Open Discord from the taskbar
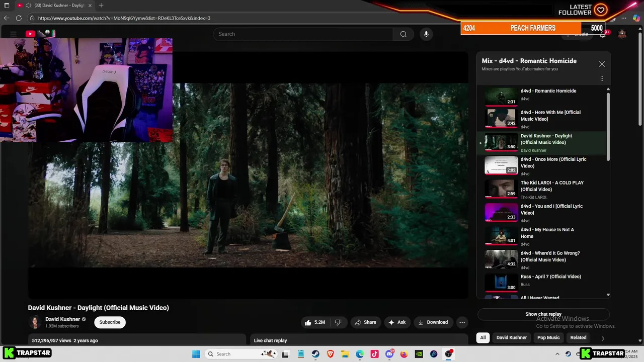This screenshot has height=362, width=644. (x=389, y=354)
